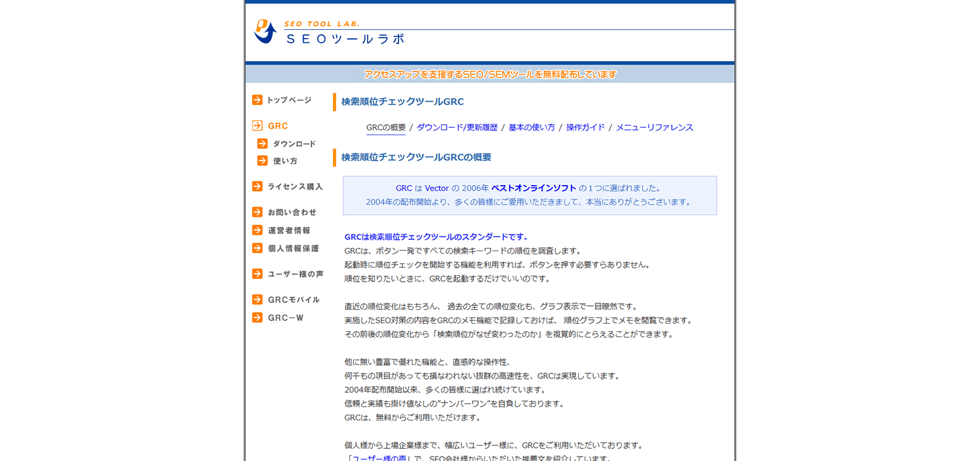Select the arrow icon beside GRCモバイル

click(257, 299)
